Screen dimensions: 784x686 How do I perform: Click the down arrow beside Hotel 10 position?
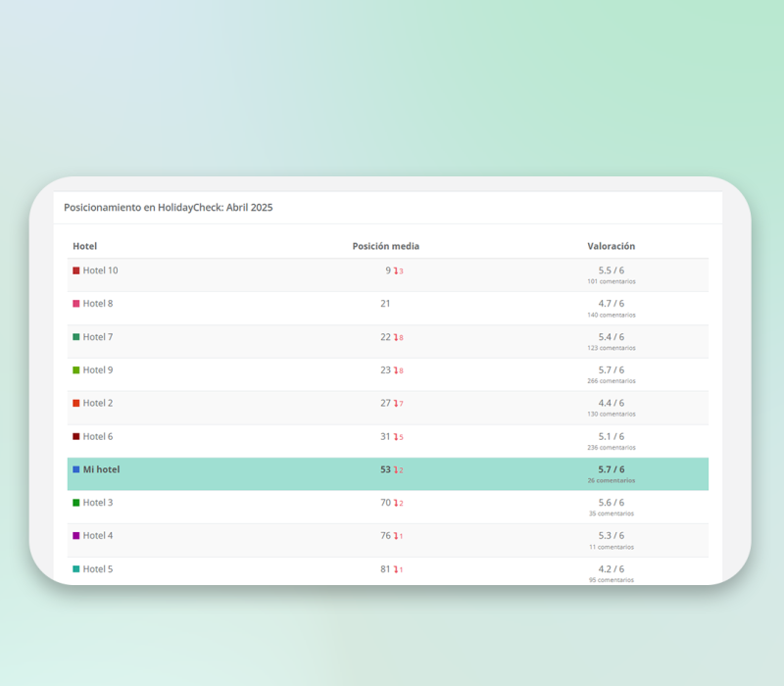(x=396, y=271)
